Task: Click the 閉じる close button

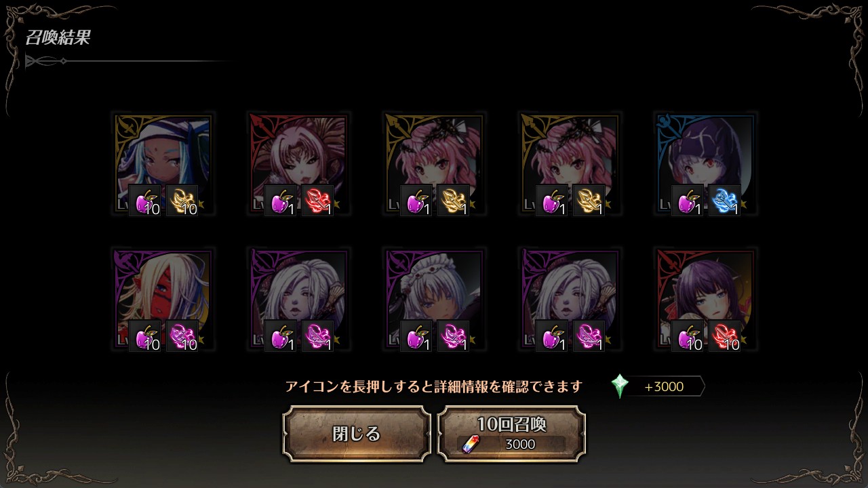Action: pyautogui.click(x=357, y=434)
